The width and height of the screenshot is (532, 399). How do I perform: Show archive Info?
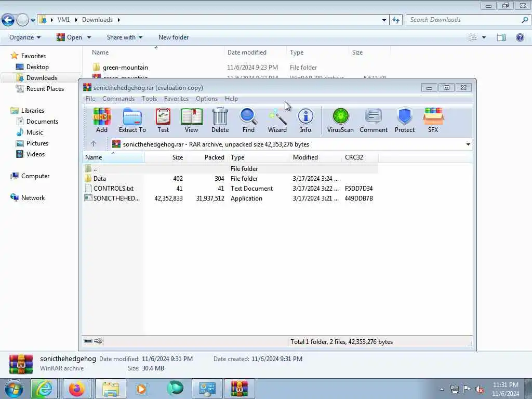click(305, 120)
